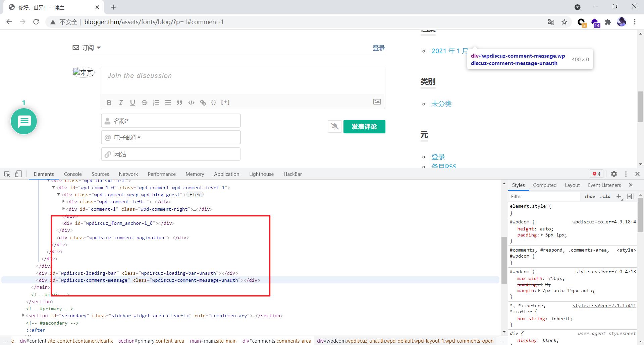Open style.css?ver=7.0.4:13 source link

pos(605,272)
